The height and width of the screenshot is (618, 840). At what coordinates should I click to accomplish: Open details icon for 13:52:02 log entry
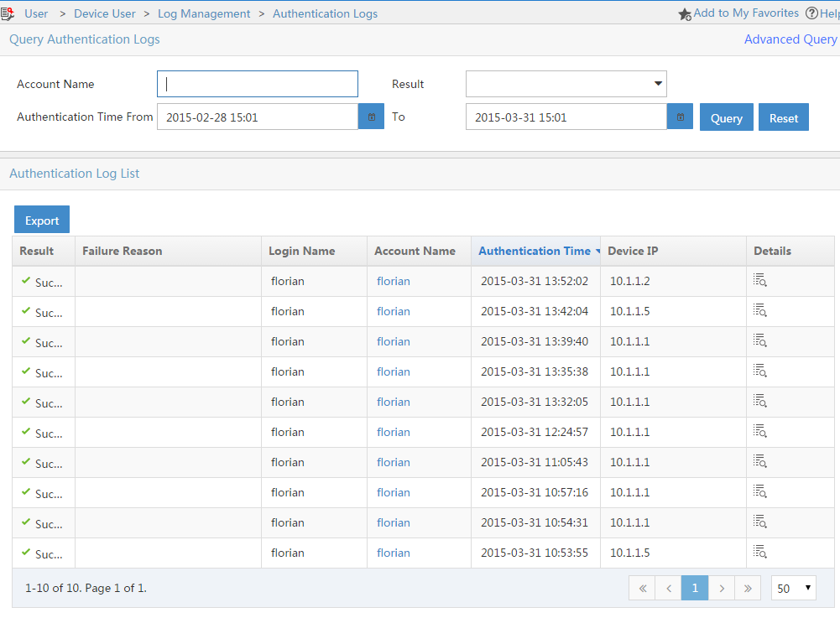pos(760,281)
